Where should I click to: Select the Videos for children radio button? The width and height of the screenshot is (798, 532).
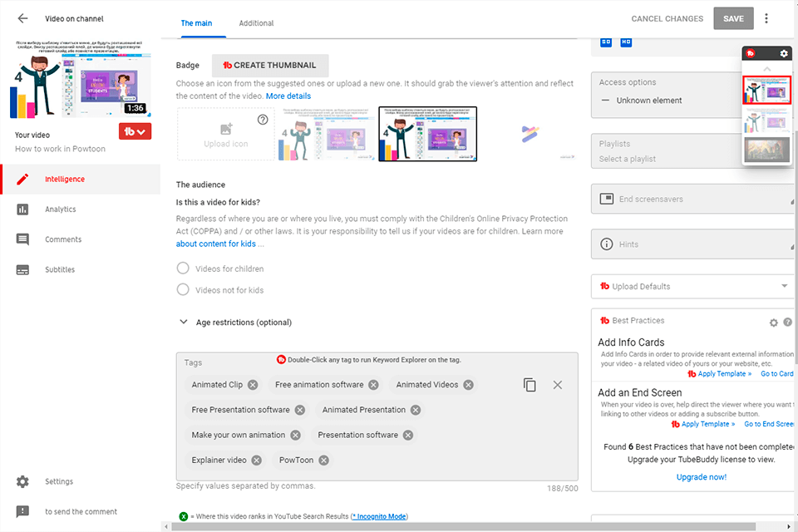(x=183, y=268)
